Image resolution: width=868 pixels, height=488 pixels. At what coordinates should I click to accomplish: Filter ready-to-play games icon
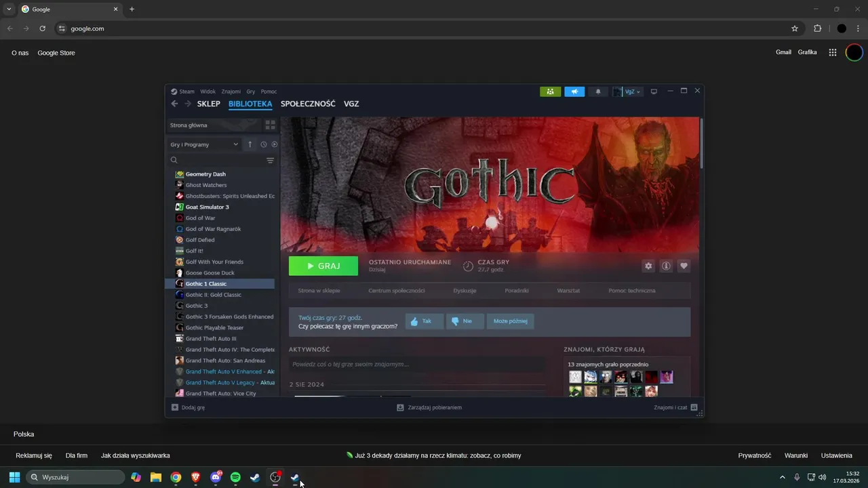[x=275, y=144]
